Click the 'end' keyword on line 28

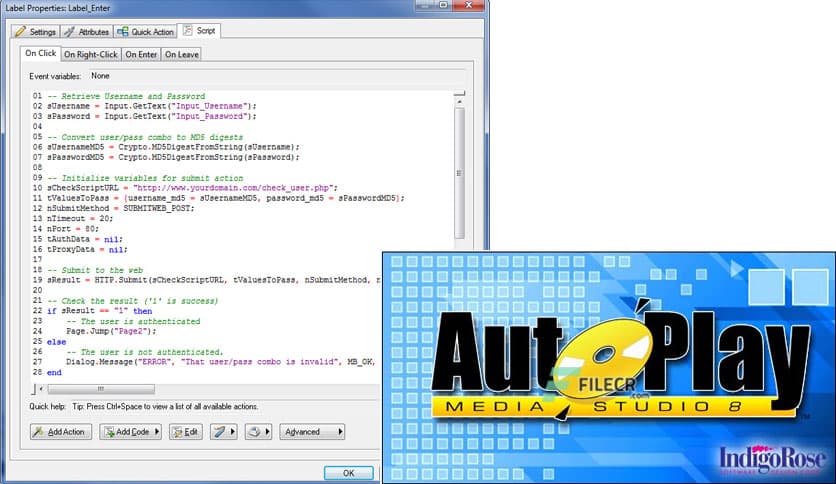click(54, 373)
